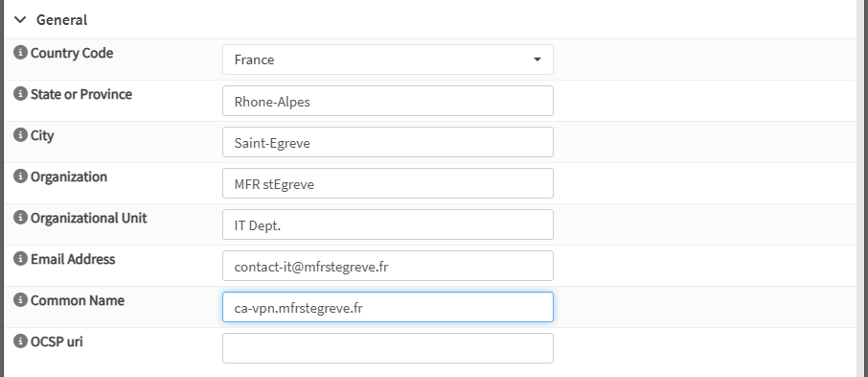Click the General section heading text
The width and height of the screenshot is (868, 377).
click(x=61, y=20)
